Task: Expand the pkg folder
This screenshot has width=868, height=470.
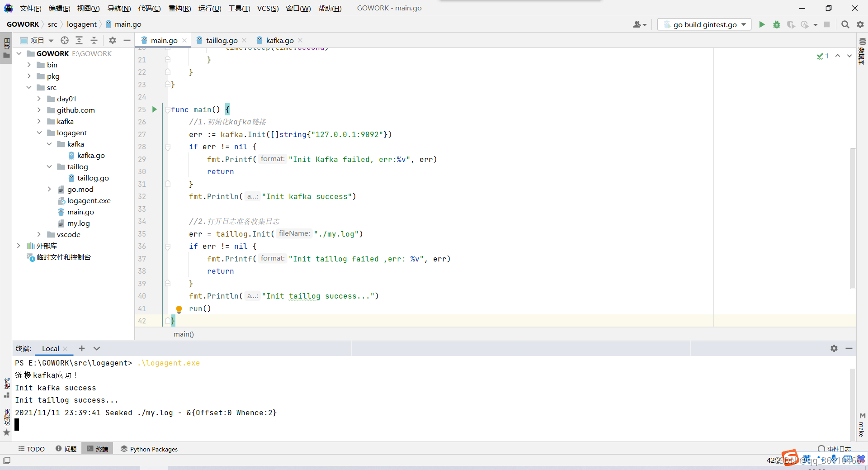Action: click(29, 76)
